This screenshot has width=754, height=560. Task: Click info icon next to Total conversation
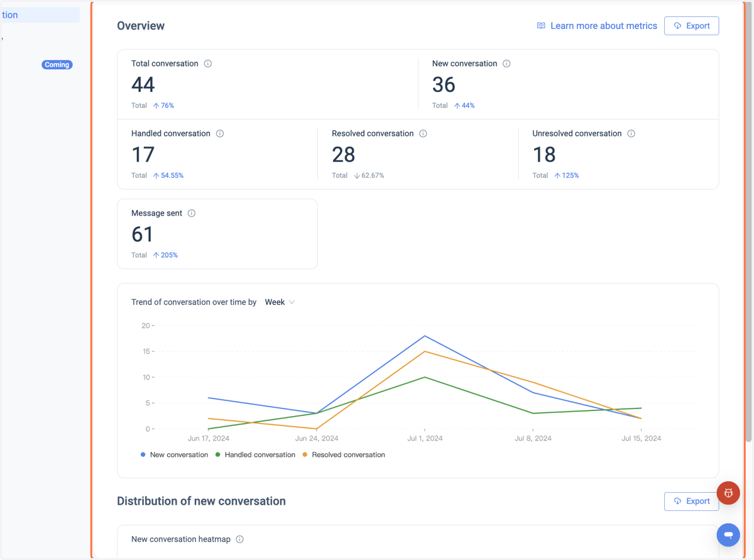[x=208, y=63]
